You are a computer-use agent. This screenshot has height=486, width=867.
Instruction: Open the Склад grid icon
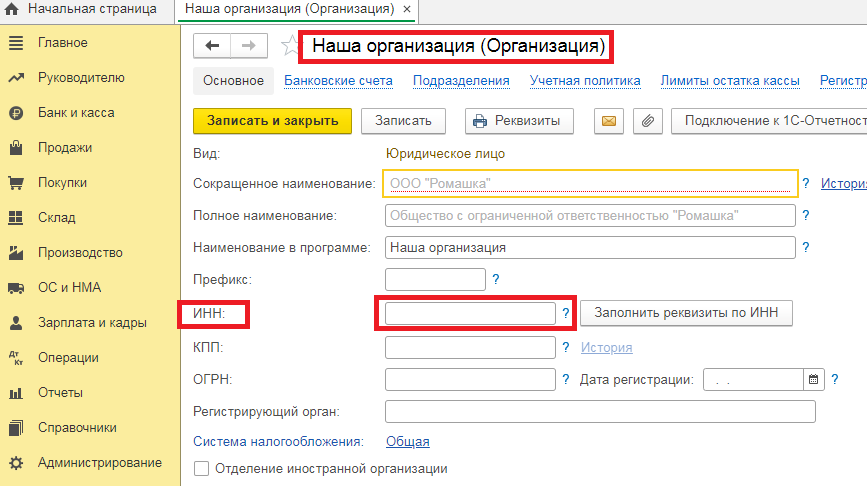click(16, 218)
